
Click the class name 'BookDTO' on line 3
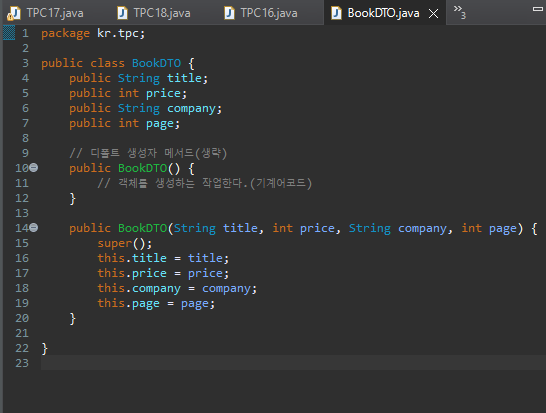tap(156, 63)
